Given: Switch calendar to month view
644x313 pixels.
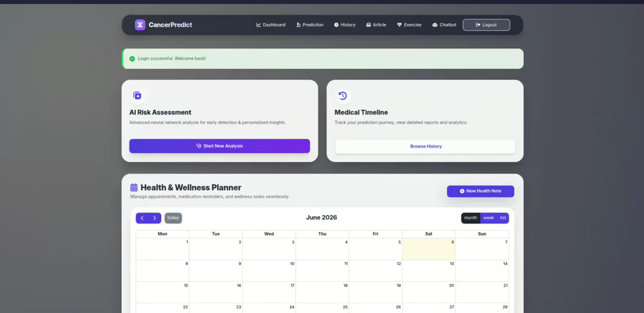Looking at the screenshot, I should [471, 218].
